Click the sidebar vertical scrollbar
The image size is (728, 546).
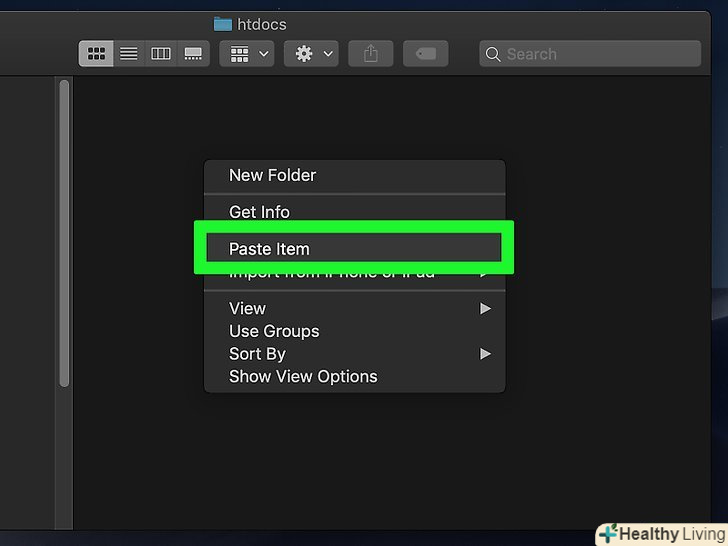click(x=65, y=233)
